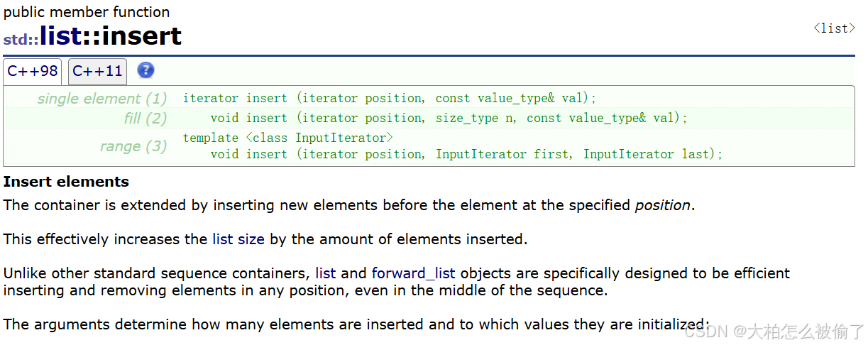Click the italic word 'position' in description
The height and width of the screenshot is (345, 868).
click(661, 205)
